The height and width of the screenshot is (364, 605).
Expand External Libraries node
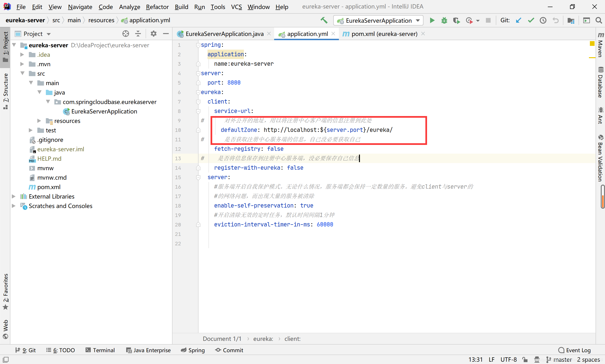[x=14, y=196]
